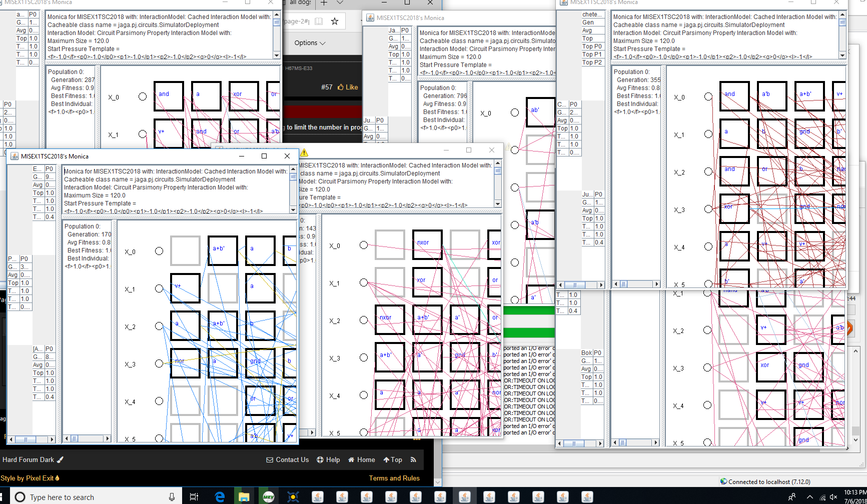Open the taskbar clock showing 10:13 PM
This screenshot has height=504, width=867.
[855, 496]
